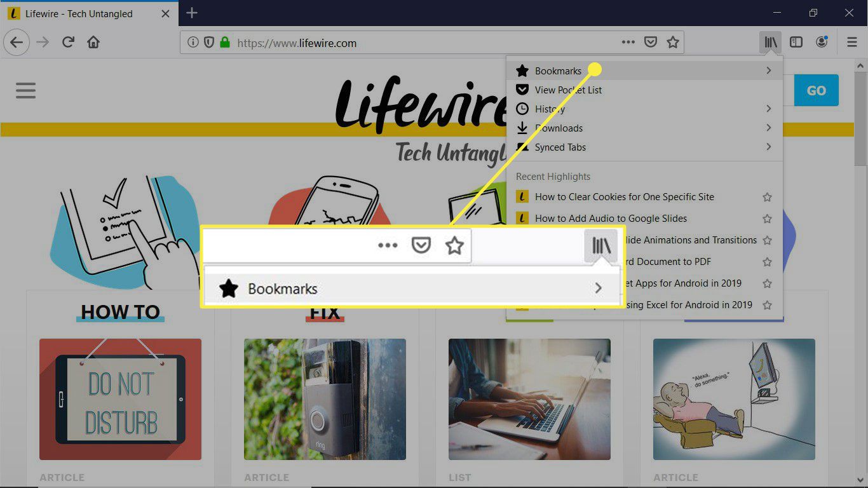Expand the Synced Tabs submenu arrow
This screenshot has height=488, width=868.
click(x=768, y=147)
